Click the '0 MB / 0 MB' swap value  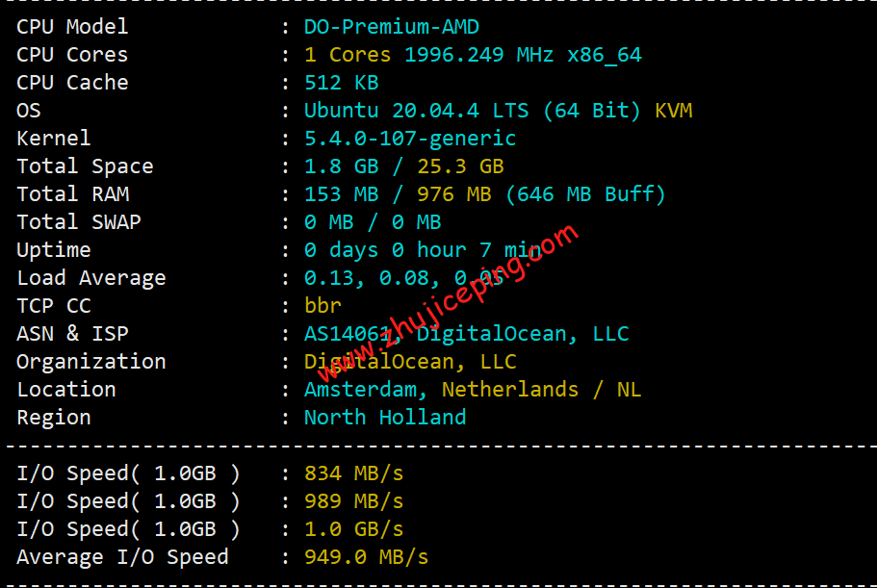(373, 222)
